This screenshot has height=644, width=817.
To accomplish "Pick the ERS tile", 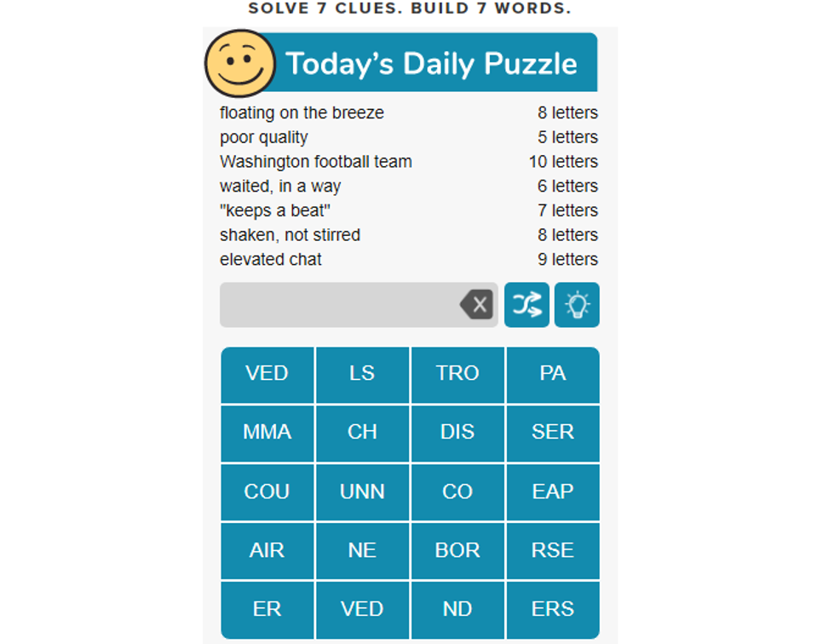I will tap(553, 610).
